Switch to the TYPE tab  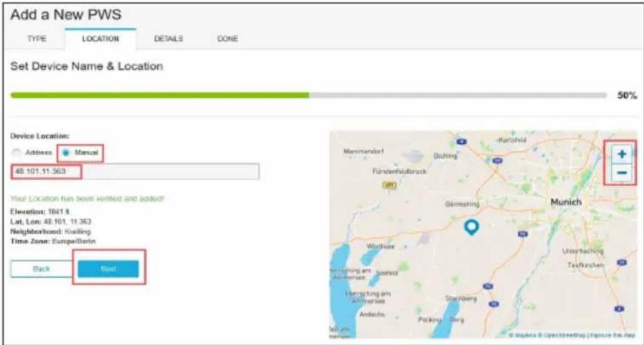point(36,39)
